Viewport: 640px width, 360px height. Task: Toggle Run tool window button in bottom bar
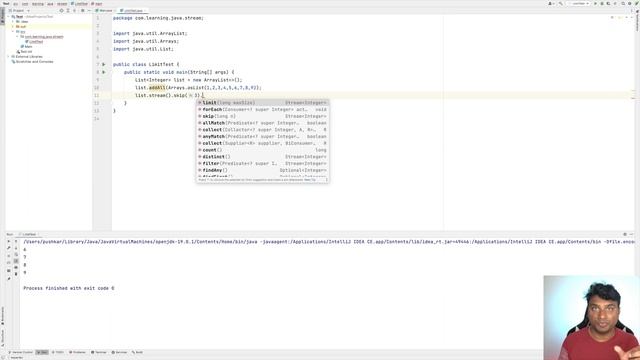click(x=42, y=352)
